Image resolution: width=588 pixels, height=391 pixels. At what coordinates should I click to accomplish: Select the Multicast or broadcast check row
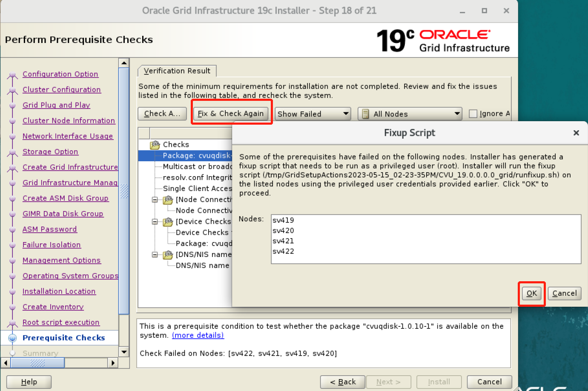pos(197,167)
